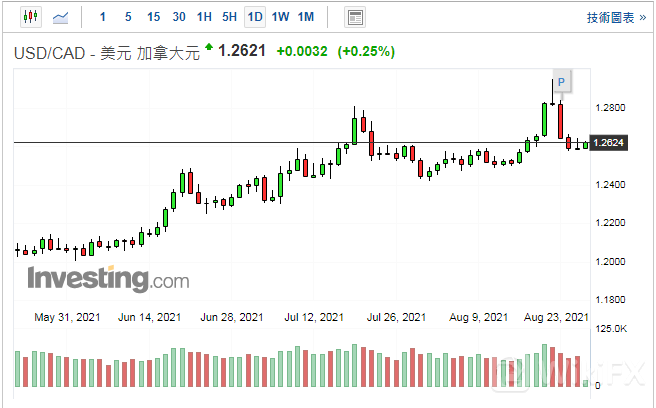Click the USD/CAD 美元 加拿大元 title

click(x=105, y=52)
